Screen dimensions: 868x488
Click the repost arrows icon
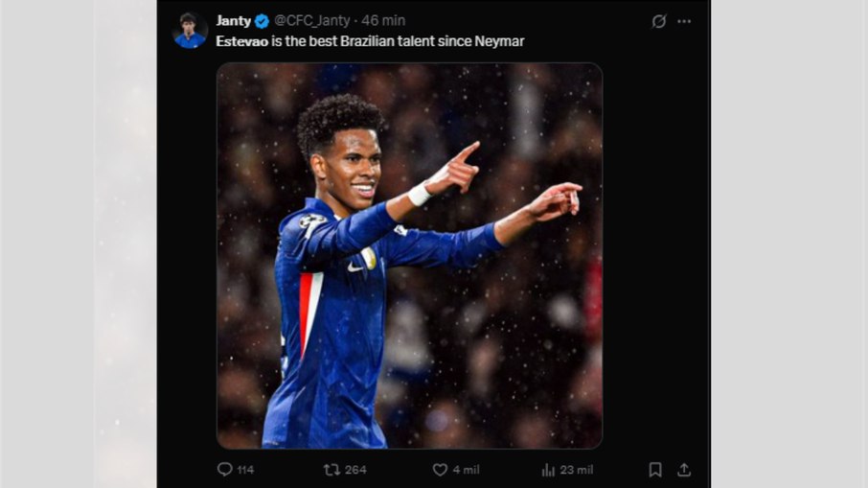tap(331, 470)
